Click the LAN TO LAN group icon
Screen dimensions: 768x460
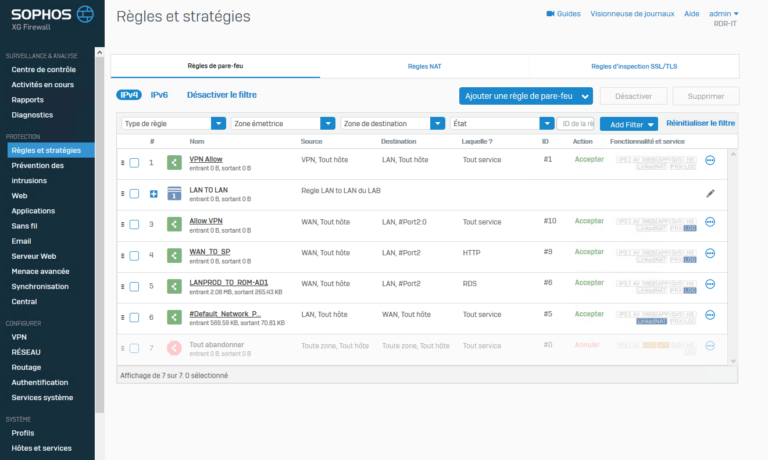click(174, 193)
